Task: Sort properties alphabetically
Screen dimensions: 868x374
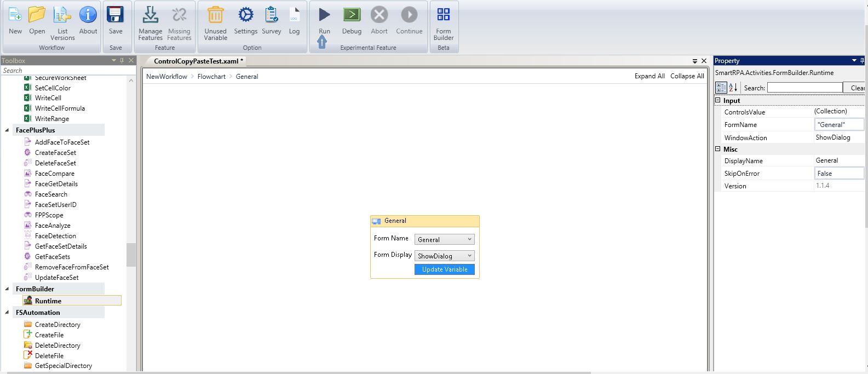Action: pos(733,88)
